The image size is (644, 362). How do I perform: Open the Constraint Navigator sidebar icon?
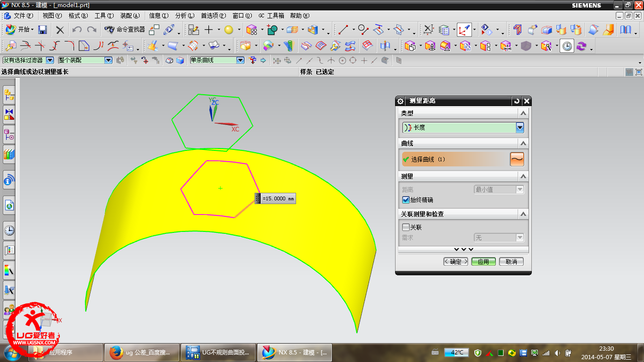click(9, 114)
